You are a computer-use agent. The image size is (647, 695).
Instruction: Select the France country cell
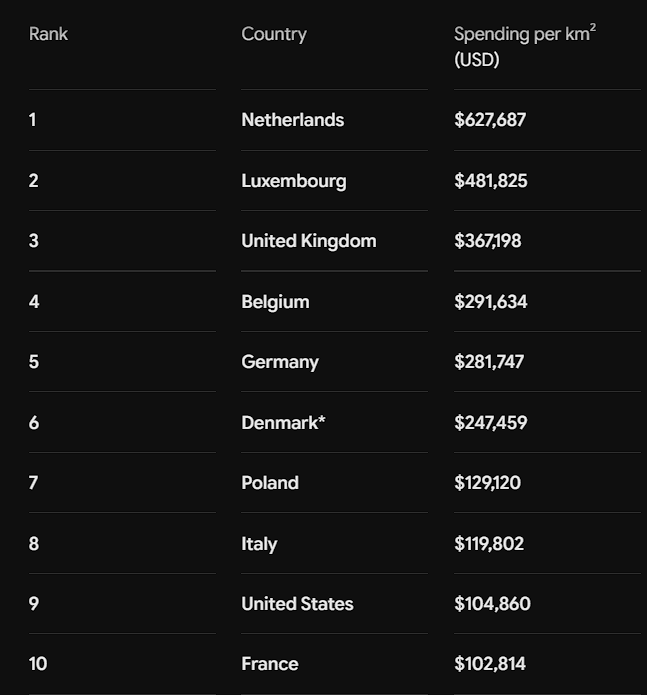point(270,664)
